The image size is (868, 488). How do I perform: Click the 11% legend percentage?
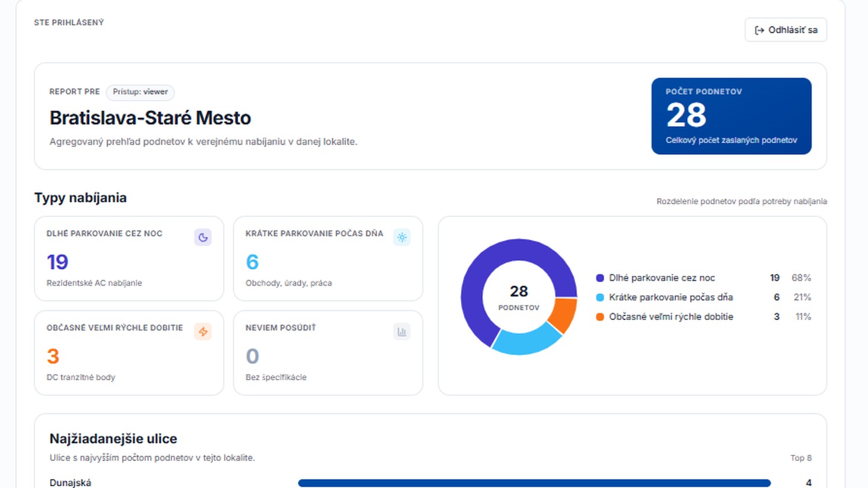click(803, 316)
